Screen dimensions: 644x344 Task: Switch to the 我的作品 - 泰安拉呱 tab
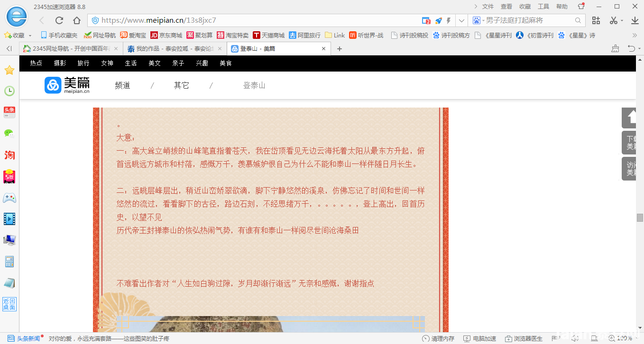click(x=175, y=48)
